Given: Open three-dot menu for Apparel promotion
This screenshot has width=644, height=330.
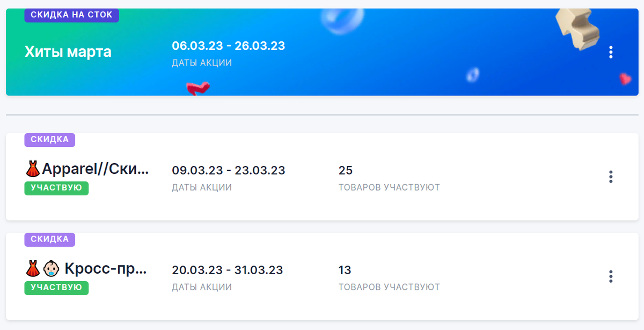Looking at the screenshot, I should [611, 177].
